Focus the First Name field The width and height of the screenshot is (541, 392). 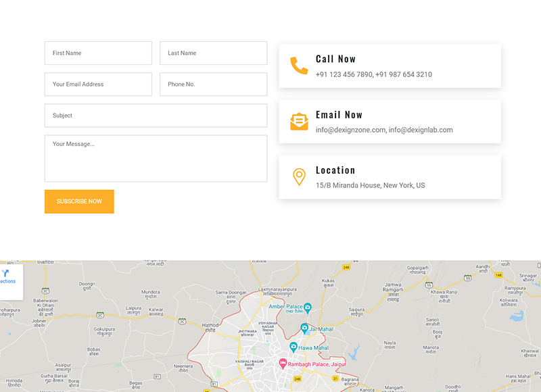(x=98, y=53)
